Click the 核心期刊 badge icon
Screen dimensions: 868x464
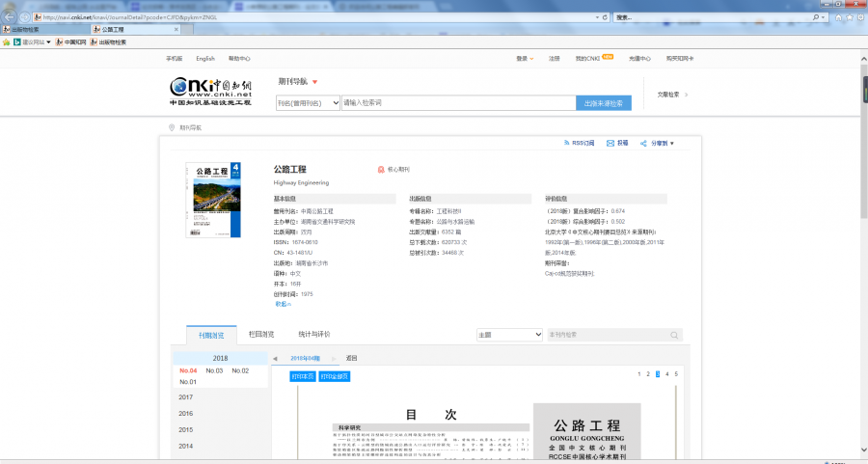click(380, 169)
